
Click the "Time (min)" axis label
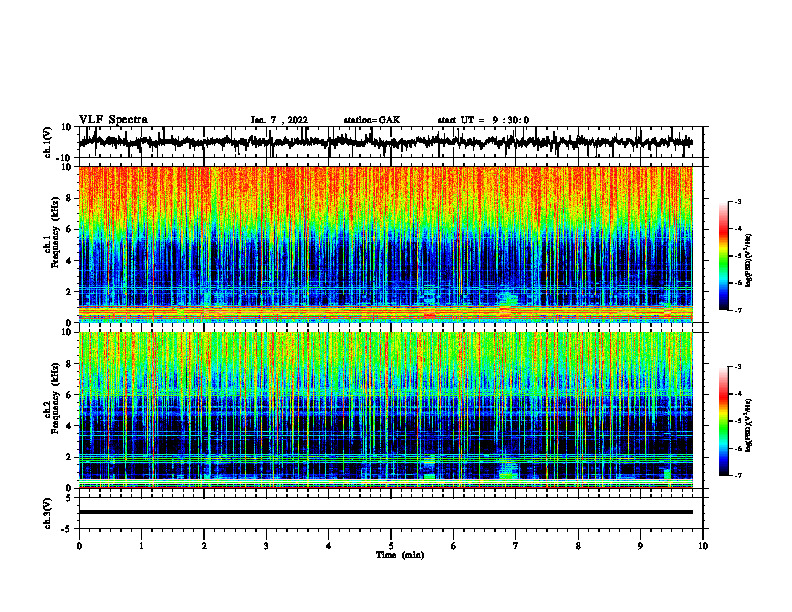(x=400, y=555)
